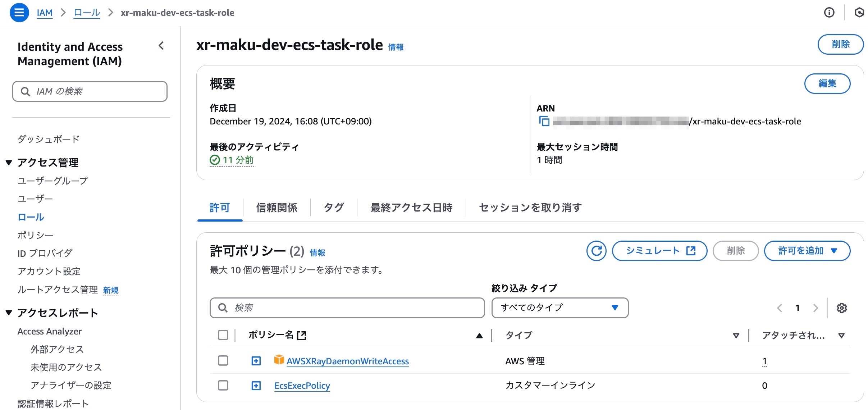Image resolution: width=868 pixels, height=410 pixels.
Task: Check the AWSXRayDaemonWriteAccess row checkbox
Action: coord(223,360)
